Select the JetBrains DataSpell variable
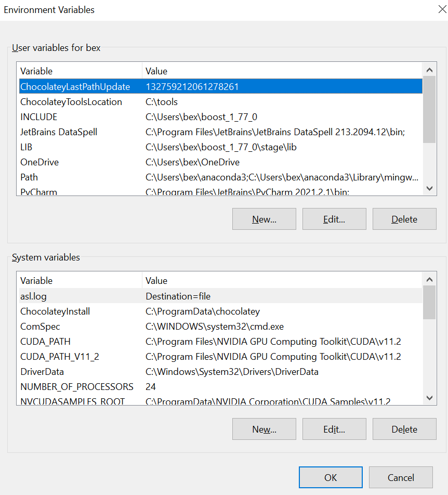The width and height of the screenshot is (448, 495). 78,132
